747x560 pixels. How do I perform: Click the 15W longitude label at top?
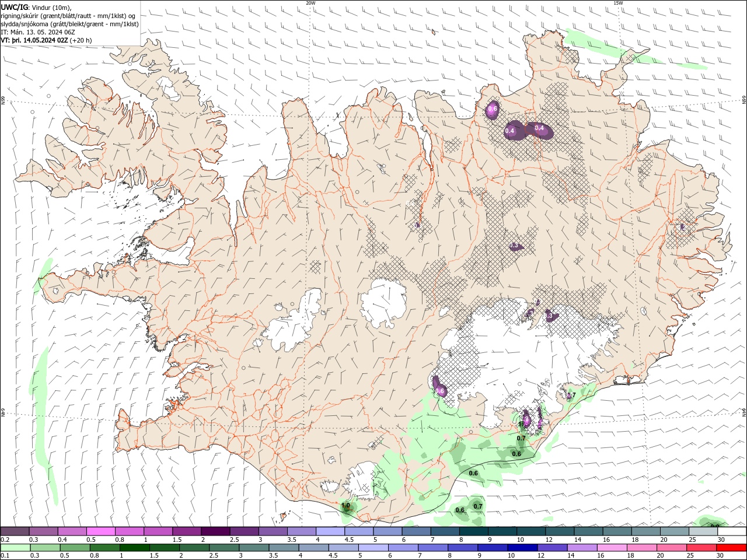coord(618,3)
